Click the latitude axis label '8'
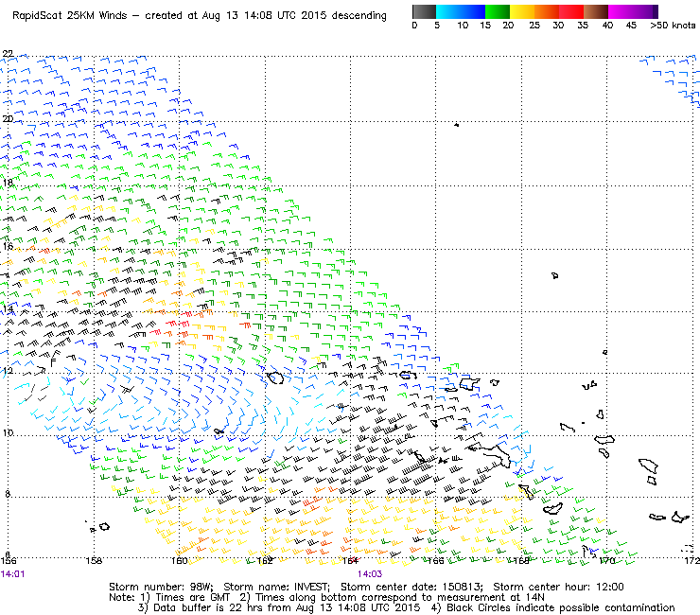The height and width of the screenshot is (615, 700). (8, 494)
